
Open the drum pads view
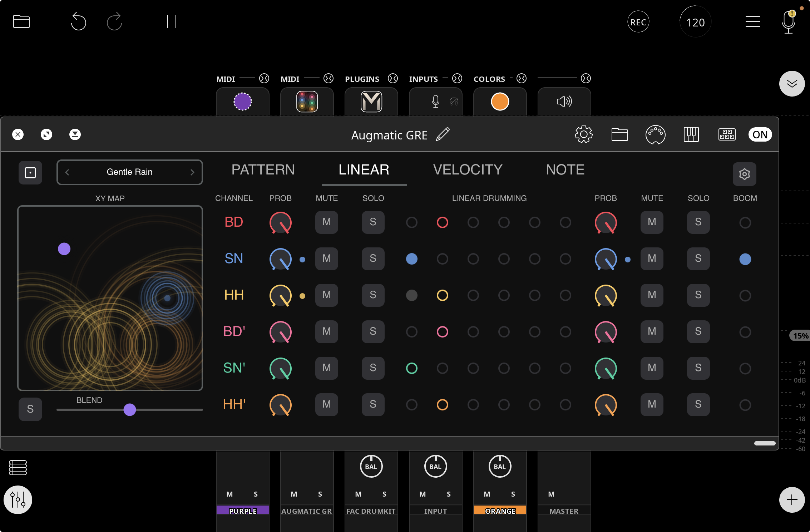tap(727, 135)
